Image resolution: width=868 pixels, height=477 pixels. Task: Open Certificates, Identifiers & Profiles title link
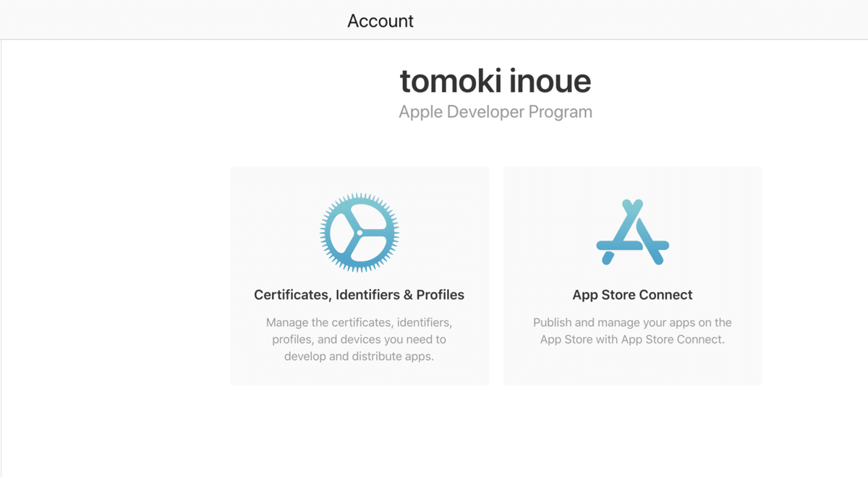click(x=359, y=295)
